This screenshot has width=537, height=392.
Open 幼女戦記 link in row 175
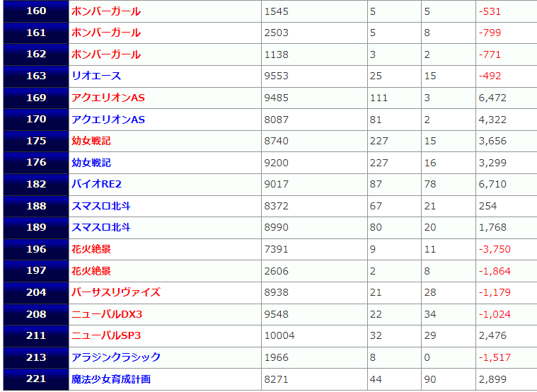(91, 141)
